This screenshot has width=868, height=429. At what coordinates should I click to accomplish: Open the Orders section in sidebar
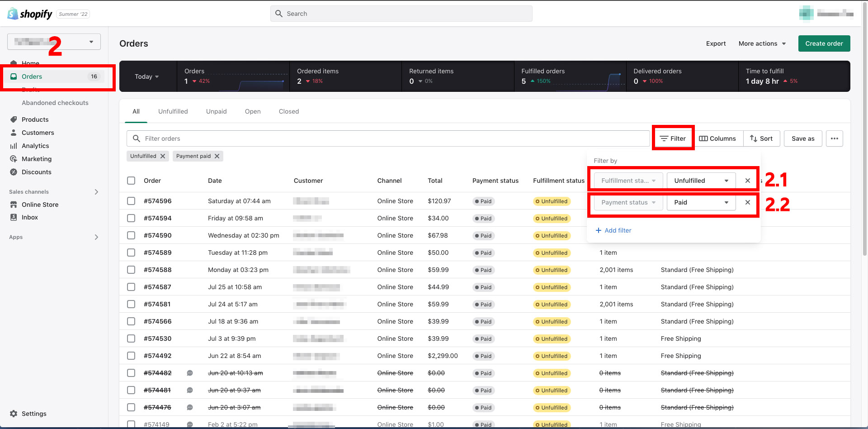click(32, 76)
